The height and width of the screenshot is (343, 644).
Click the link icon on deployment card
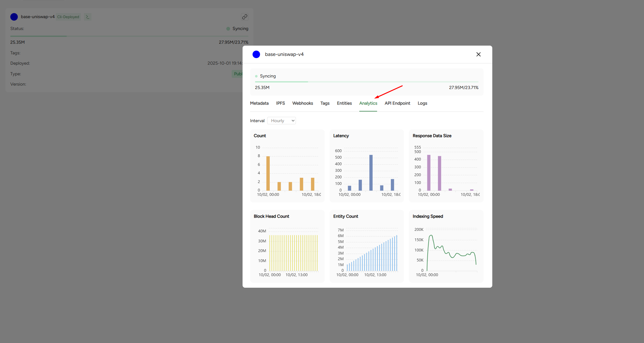tap(245, 17)
